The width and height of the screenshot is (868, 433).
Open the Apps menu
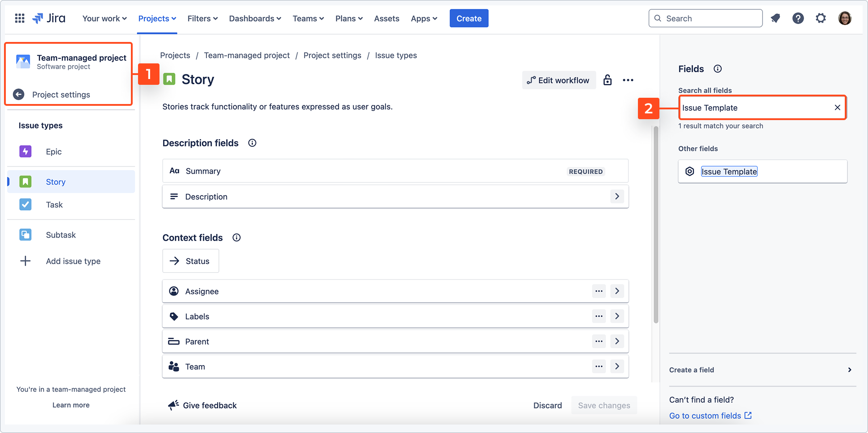pos(424,18)
